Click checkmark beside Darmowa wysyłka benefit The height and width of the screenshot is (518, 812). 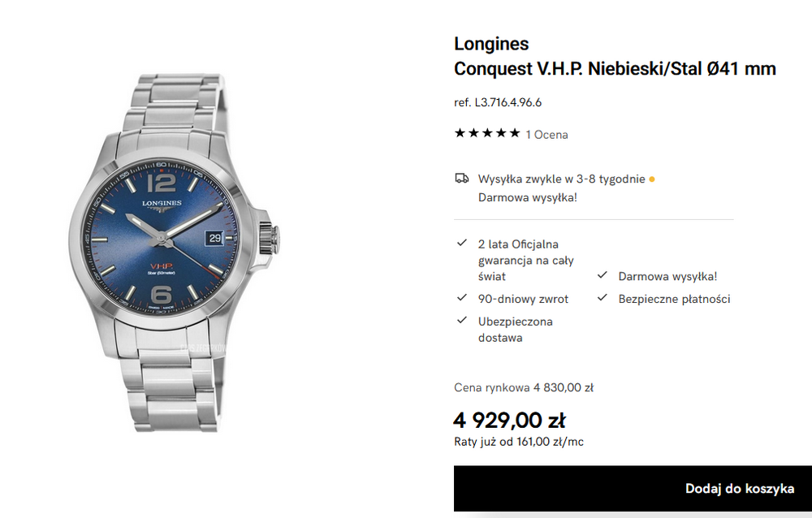click(x=603, y=275)
